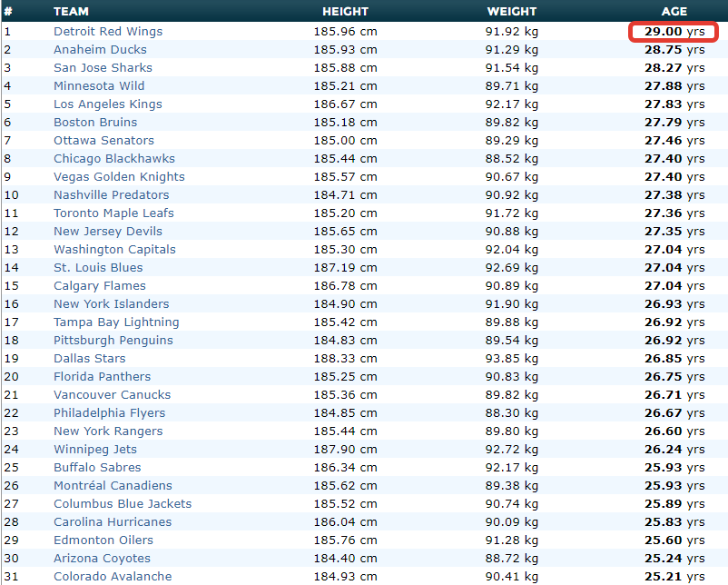The height and width of the screenshot is (585, 728).
Task: Click the highlighted 29.00 yrs age cell
Action: tap(674, 32)
